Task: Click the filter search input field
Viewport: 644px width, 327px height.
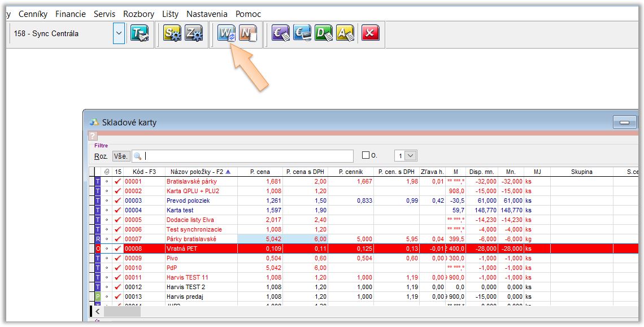Action: (247, 156)
